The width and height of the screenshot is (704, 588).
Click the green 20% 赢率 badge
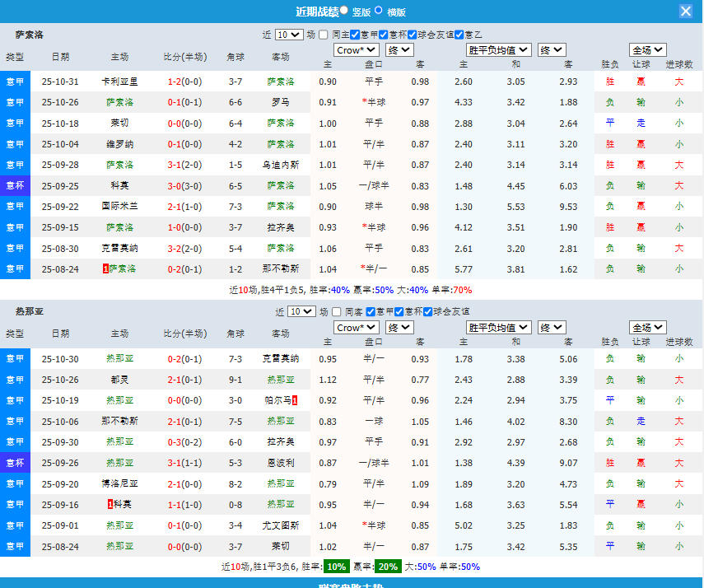click(x=387, y=567)
